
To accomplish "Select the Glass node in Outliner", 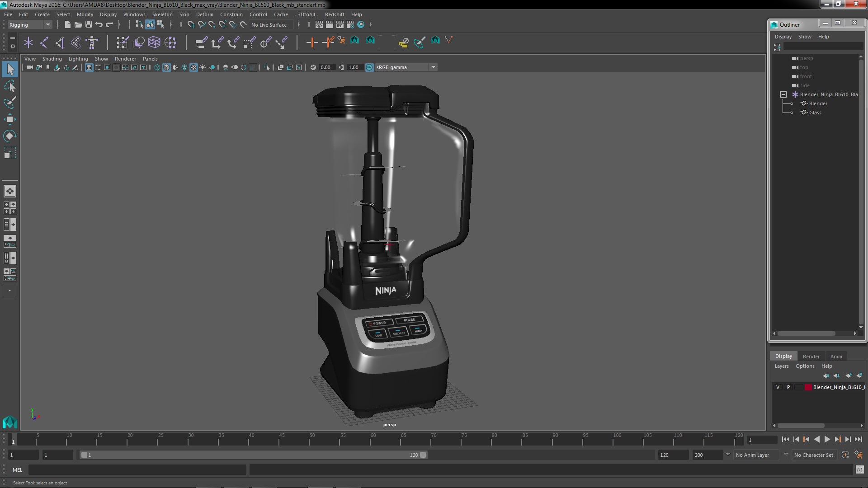I will (815, 113).
